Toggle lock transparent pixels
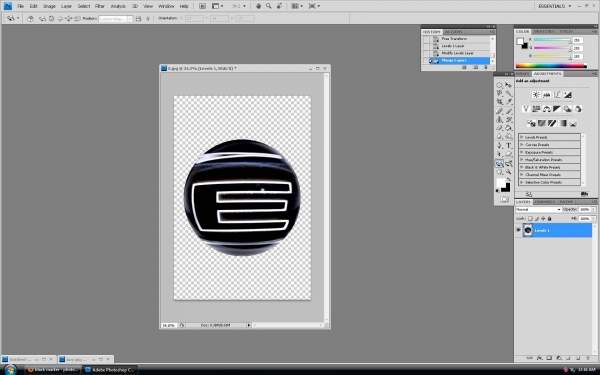 [530, 218]
